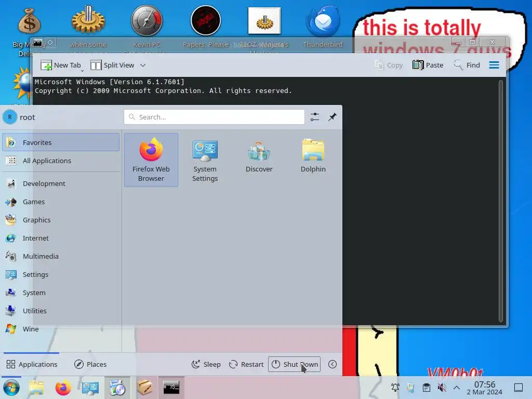Open Big Money Deluxe desktop icon
This screenshot has width=532, height=399.
point(29,32)
